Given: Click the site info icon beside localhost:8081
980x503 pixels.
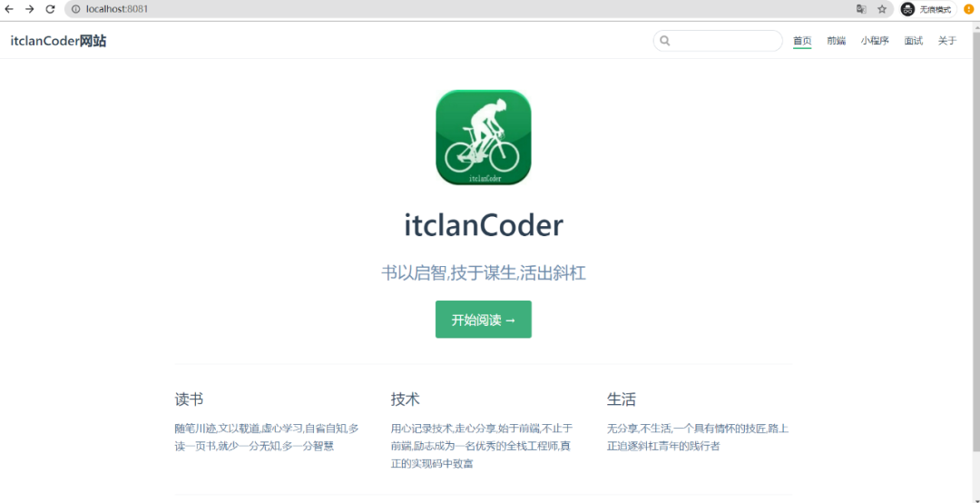Looking at the screenshot, I should pyautogui.click(x=75, y=9).
